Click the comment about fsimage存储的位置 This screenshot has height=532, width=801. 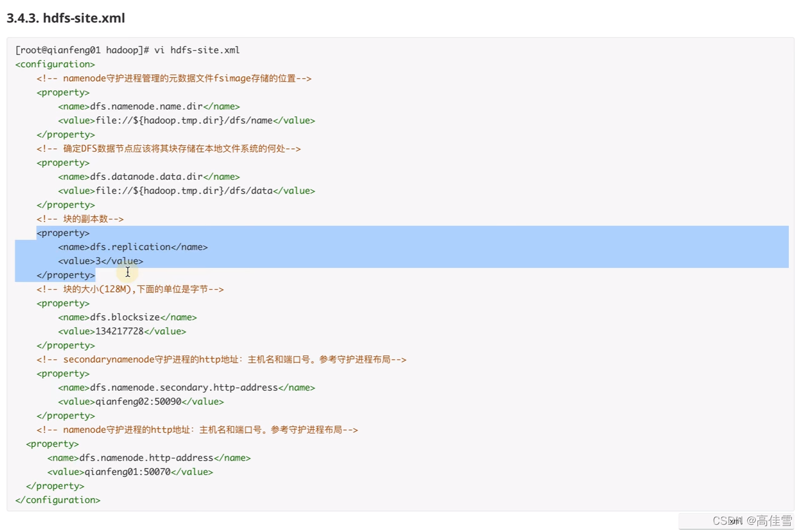coord(174,78)
